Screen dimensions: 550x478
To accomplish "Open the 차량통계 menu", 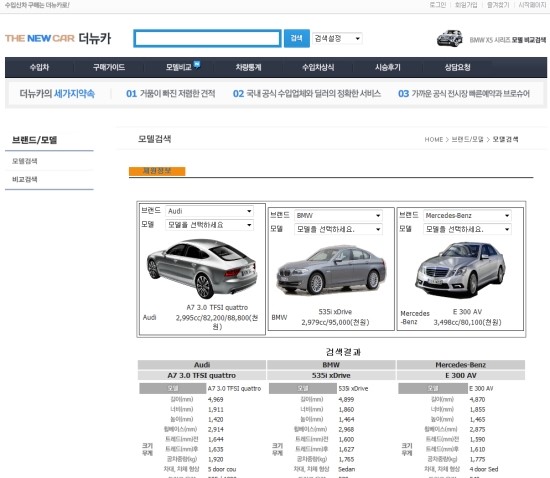I will 248,67.
